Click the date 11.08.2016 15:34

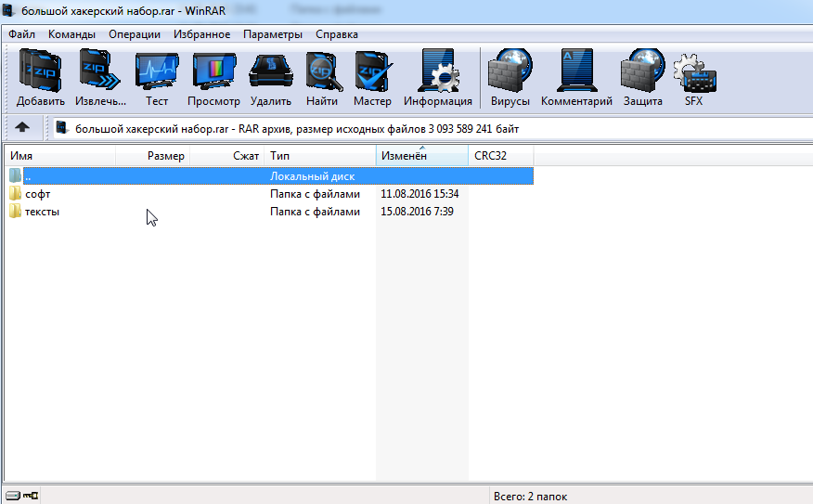[x=419, y=194]
